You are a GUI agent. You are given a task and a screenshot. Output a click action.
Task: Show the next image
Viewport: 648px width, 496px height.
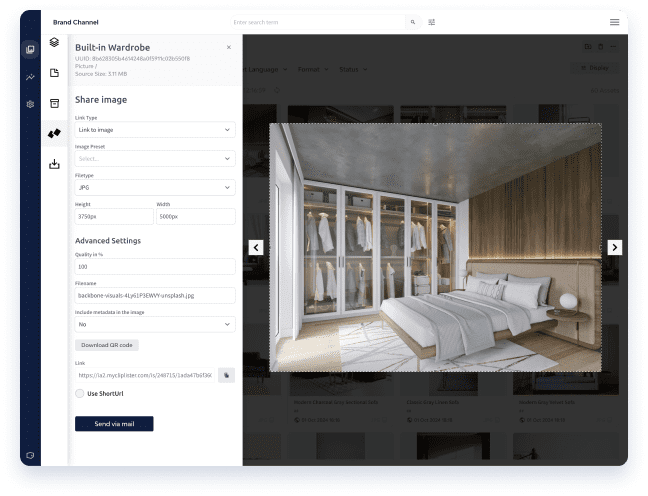pyautogui.click(x=615, y=248)
